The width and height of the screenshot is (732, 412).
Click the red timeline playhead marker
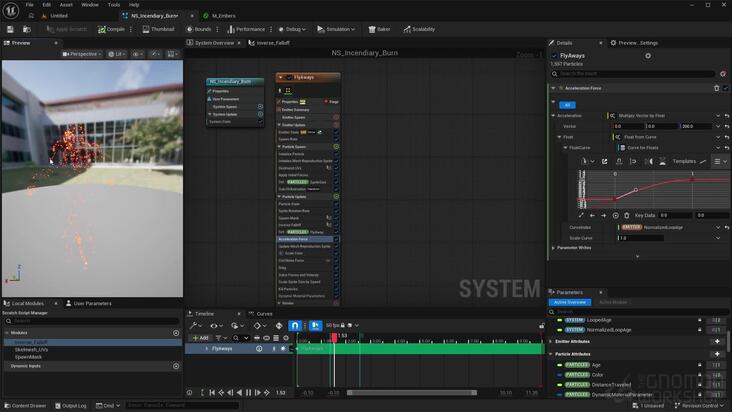[334, 337]
